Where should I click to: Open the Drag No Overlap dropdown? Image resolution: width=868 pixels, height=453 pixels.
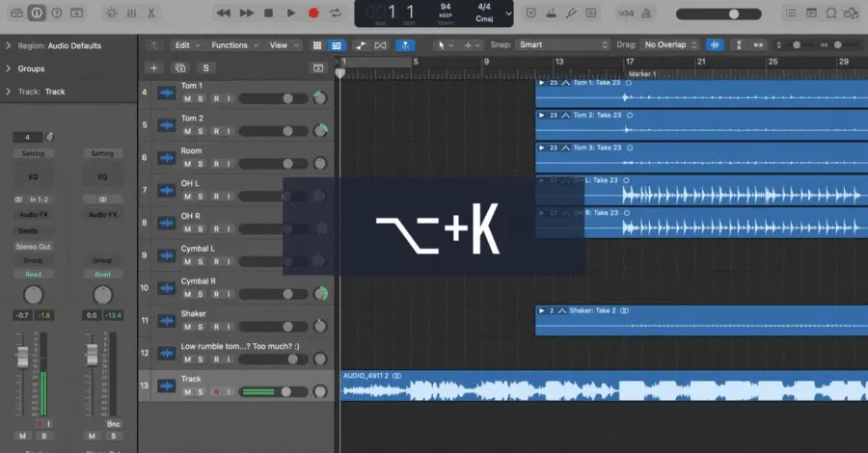670,44
